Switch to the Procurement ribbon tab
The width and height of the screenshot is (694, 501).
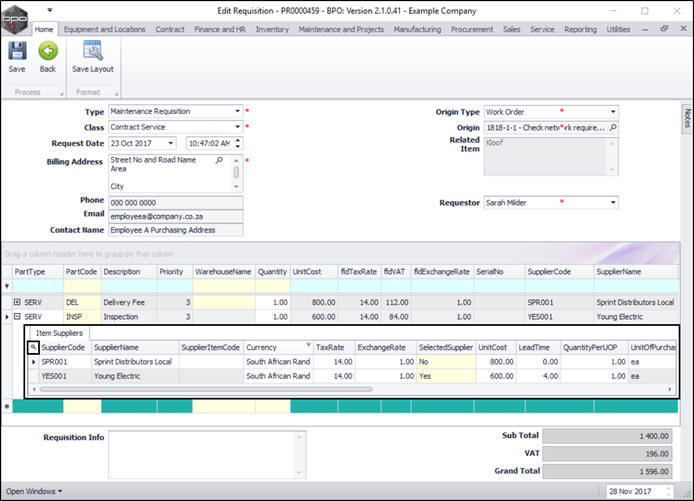pyautogui.click(x=472, y=30)
